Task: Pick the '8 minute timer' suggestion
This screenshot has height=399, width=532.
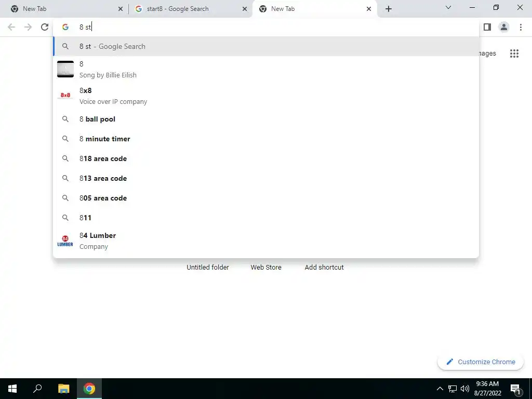Action: 266,139
